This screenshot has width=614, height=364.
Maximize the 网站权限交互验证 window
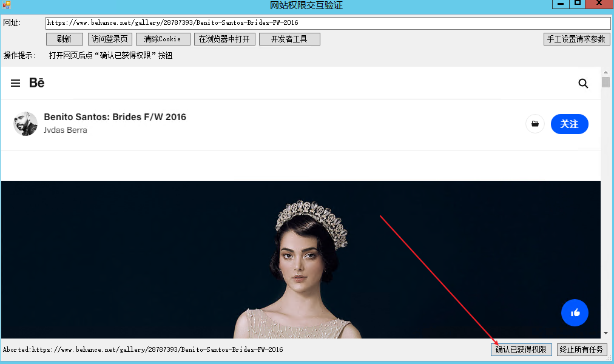(x=577, y=4)
